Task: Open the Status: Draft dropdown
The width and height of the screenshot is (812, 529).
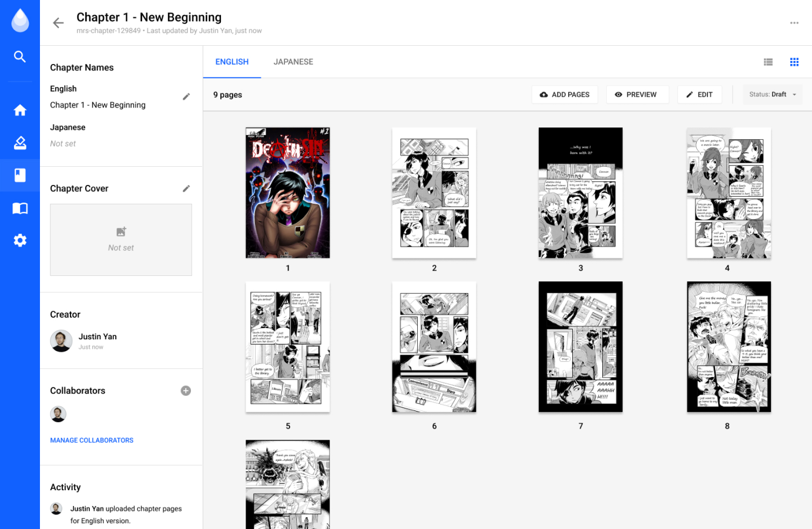Action: [772, 95]
